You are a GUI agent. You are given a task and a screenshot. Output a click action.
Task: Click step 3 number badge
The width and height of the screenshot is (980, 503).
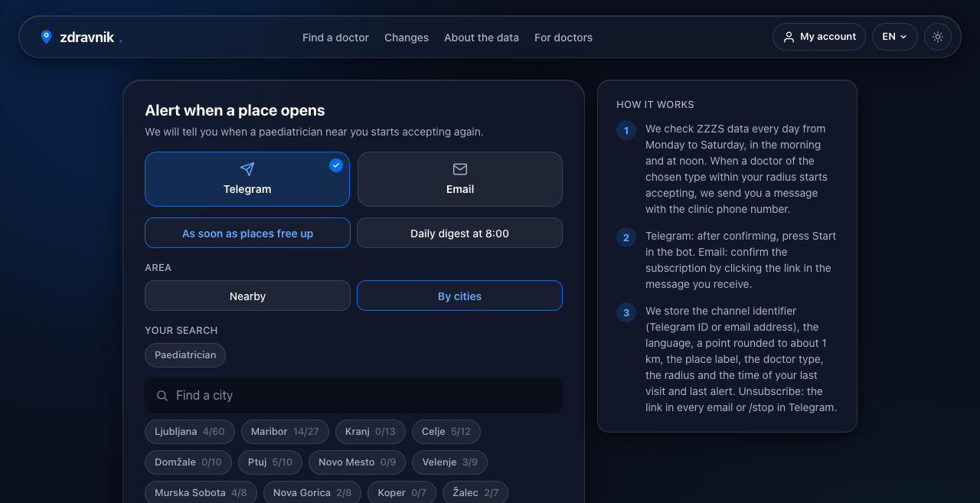[x=626, y=312]
